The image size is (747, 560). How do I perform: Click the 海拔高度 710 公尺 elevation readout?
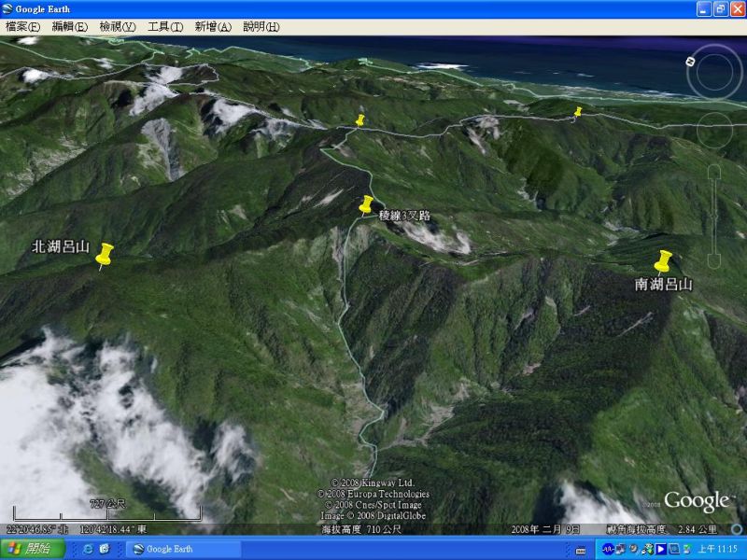tap(361, 529)
